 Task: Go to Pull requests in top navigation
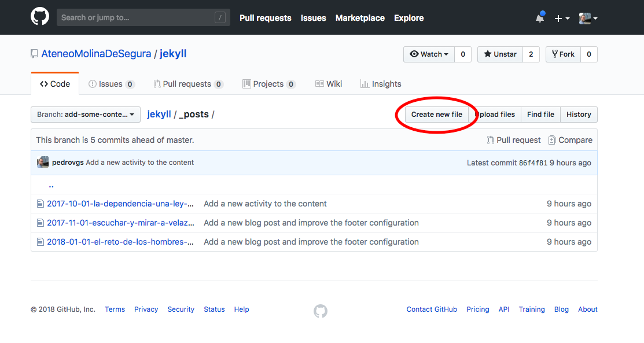tap(266, 18)
